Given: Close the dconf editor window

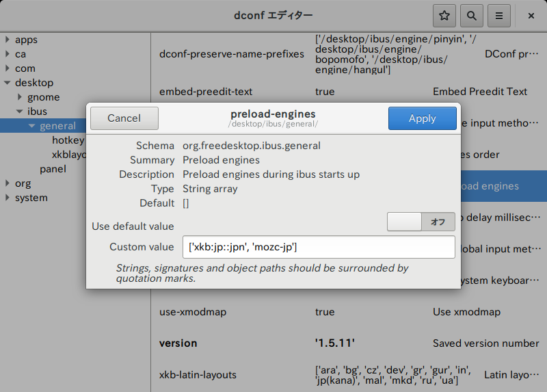Looking at the screenshot, I should coord(531,16).
